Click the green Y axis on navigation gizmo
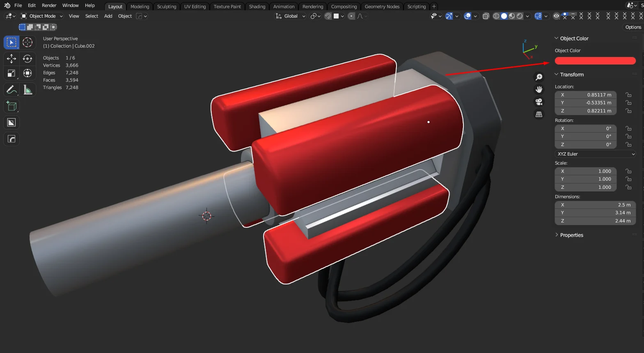This screenshot has height=353, width=644. pos(536,47)
